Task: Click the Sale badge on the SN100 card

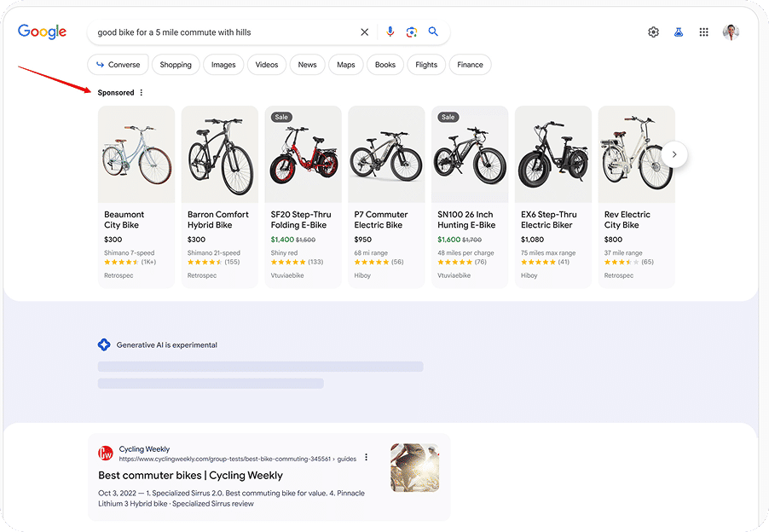Action: 448,117
